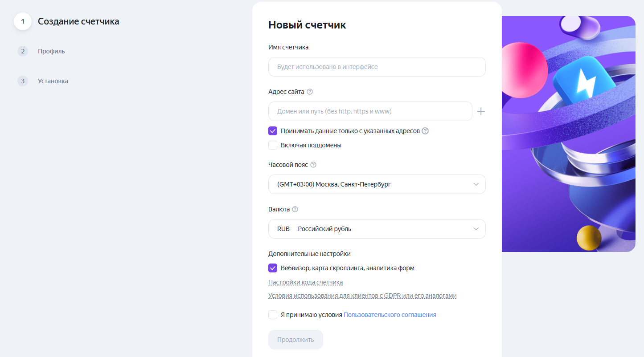644x357 pixels.
Task: Open the Пользовательского соглашения link
Action: coord(390,315)
